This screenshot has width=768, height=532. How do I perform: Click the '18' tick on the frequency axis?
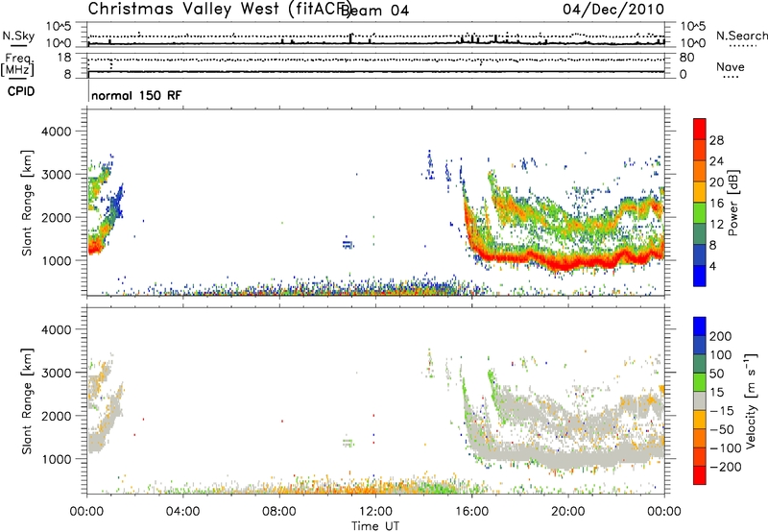click(x=64, y=58)
